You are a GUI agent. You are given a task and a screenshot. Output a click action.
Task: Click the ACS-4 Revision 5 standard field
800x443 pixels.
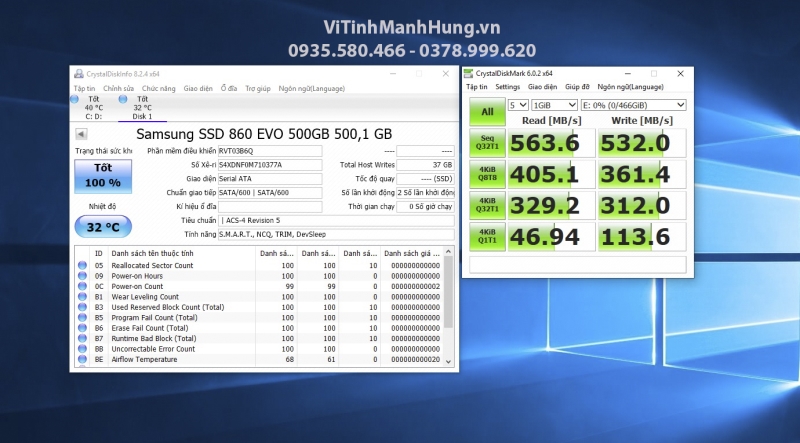336,220
